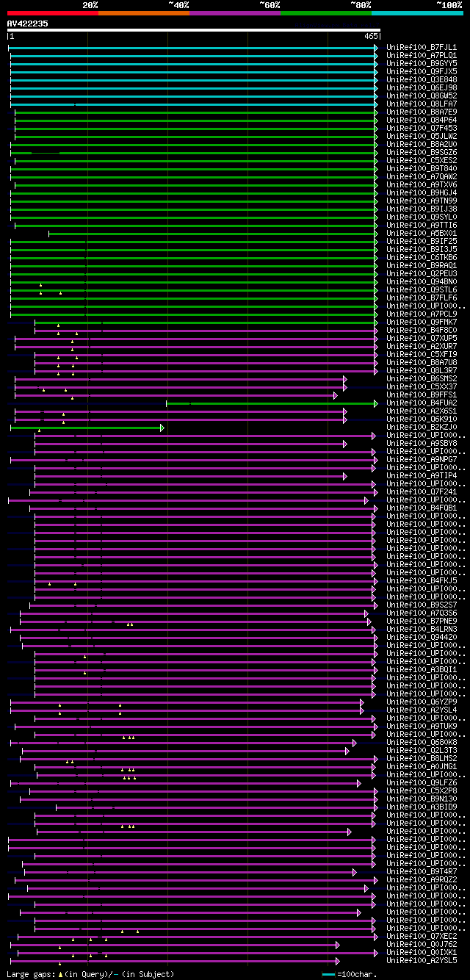Select hit UniRef100_B9S2S7

[x=422, y=605]
